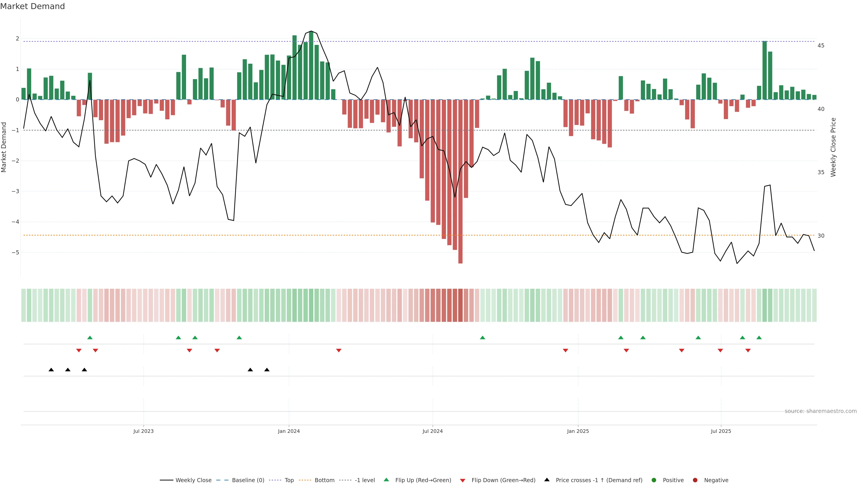The image size is (868, 488).
Task: Click the darkest red heatmap strip cell
Action: tap(460, 305)
